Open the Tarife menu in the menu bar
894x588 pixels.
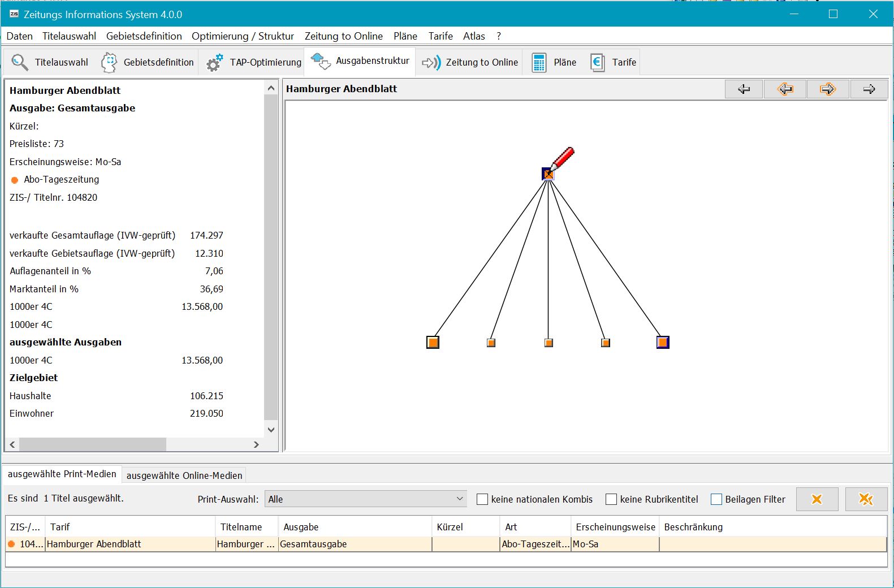click(x=440, y=36)
